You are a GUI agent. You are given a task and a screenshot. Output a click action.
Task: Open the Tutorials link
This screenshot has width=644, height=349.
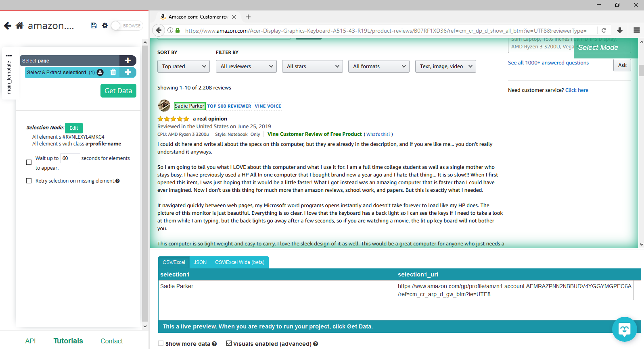pyautogui.click(x=68, y=341)
